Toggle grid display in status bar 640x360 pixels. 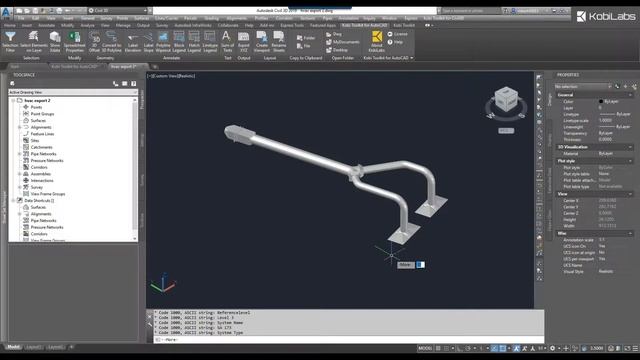click(438, 348)
